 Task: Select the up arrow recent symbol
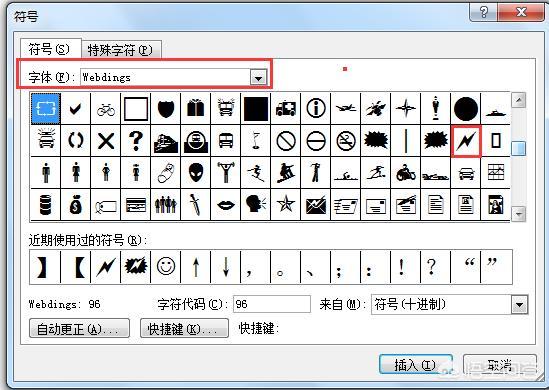196,267
